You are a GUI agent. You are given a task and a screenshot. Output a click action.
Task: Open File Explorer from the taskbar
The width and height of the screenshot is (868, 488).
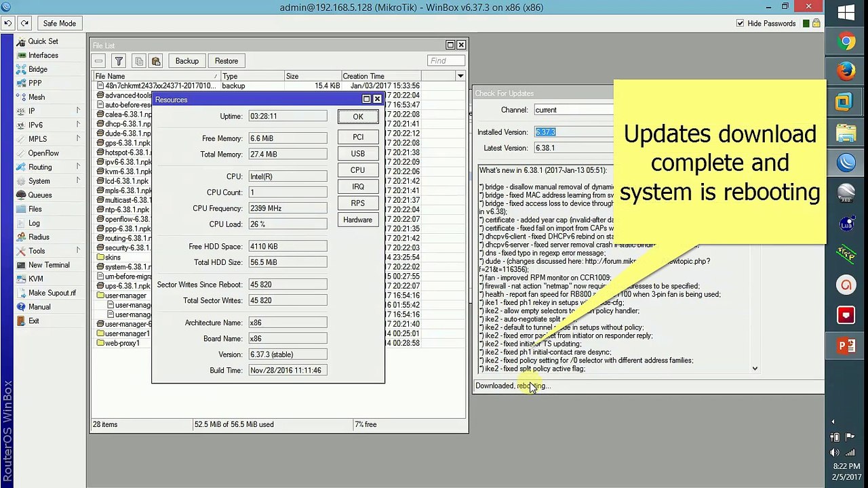tap(846, 132)
